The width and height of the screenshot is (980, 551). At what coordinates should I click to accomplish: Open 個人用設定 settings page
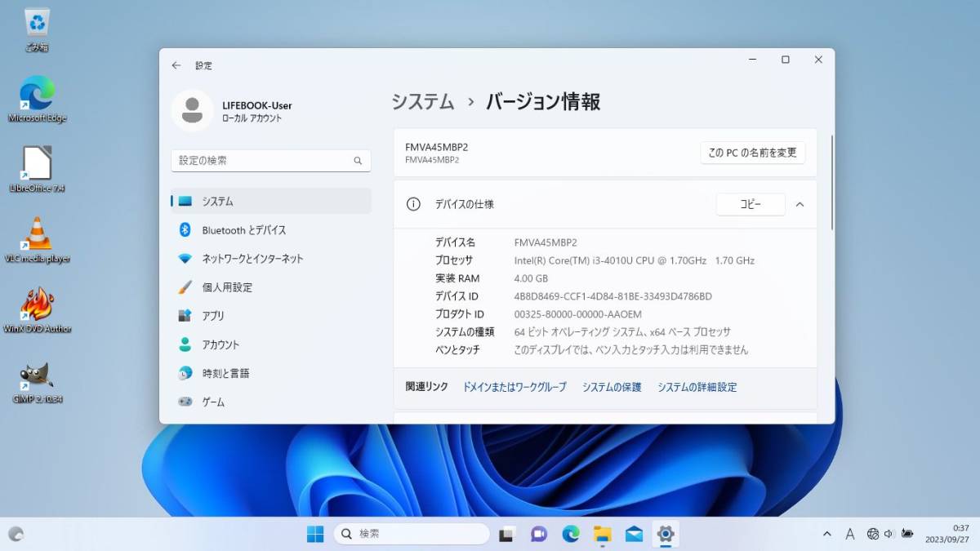(271, 287)
